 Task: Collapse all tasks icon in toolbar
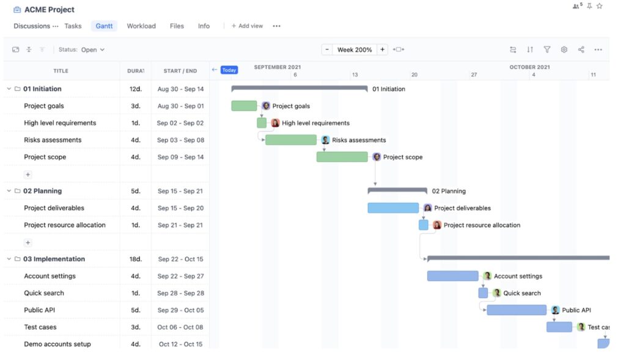29,49
